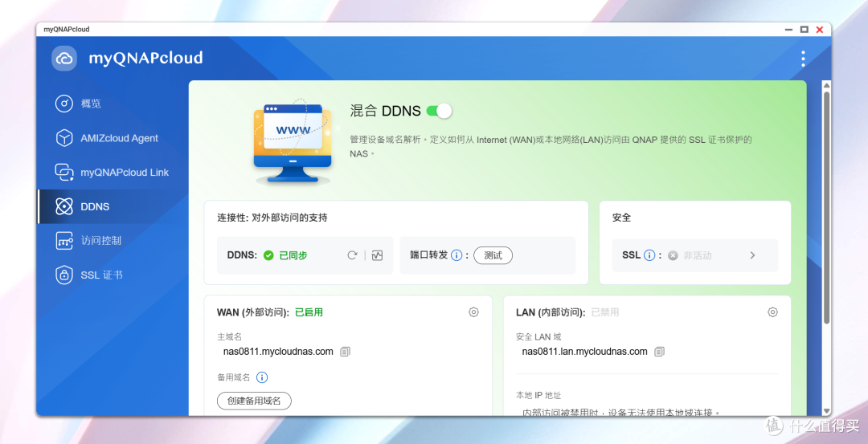Click nas0811.mycloudnas.com domain text
The width and height of the screenshot is (868, 444).
pos(278,351)
